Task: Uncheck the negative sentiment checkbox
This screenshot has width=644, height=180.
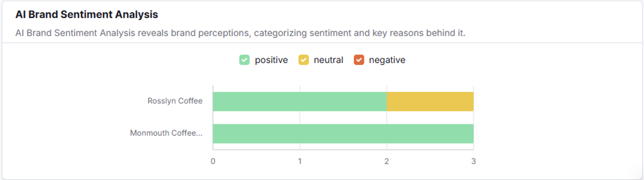Action: point(359,60)
